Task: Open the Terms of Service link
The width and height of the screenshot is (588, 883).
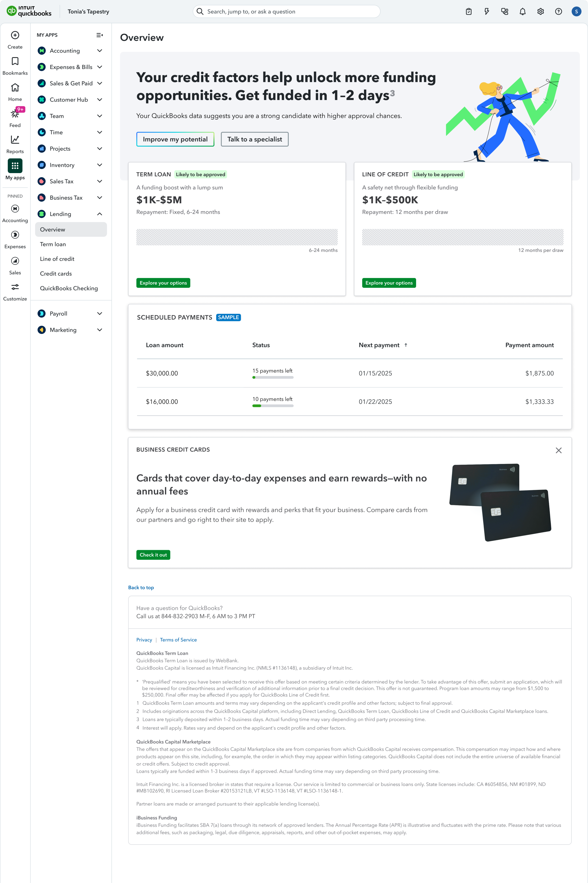Action: point(178,640)
